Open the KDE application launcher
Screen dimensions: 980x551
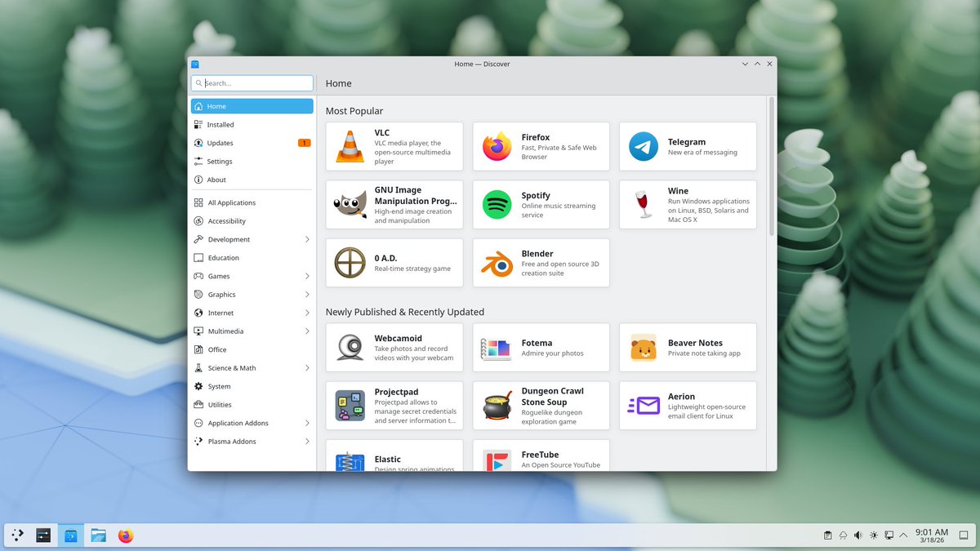coord(18,535)
